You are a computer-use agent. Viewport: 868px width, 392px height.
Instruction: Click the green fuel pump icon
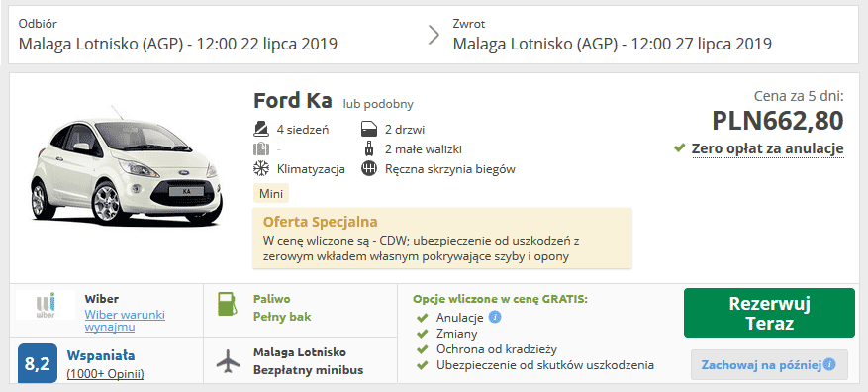tap(227, 304)
